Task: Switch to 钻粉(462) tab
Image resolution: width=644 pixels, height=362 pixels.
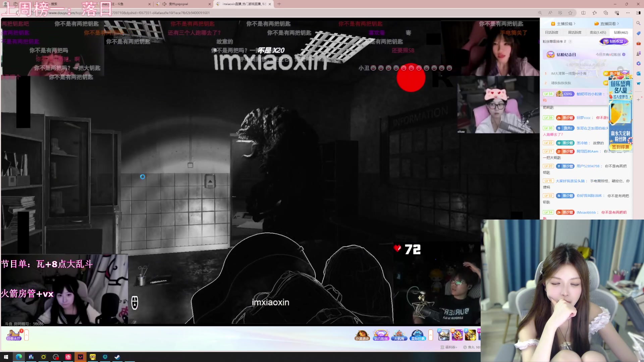Action: (621, 33)
